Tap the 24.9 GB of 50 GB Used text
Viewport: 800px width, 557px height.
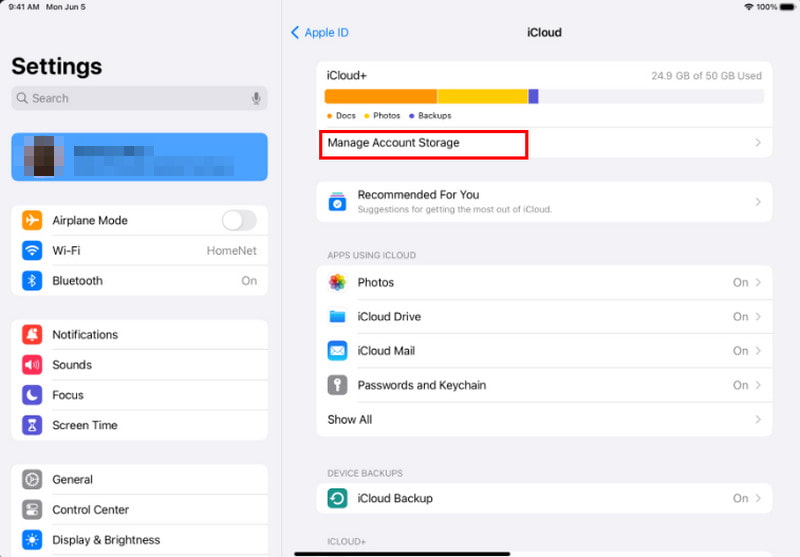click(706, 76)
